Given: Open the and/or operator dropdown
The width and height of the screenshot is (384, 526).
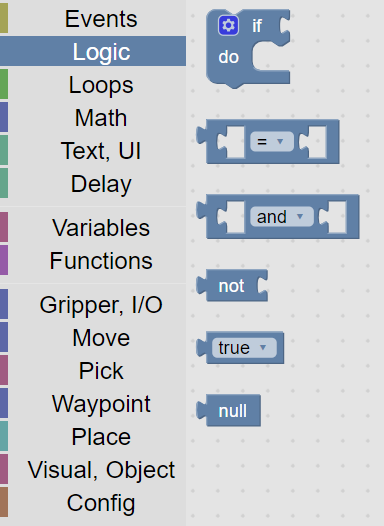Looking at the screenshot, I should point(282,217).
